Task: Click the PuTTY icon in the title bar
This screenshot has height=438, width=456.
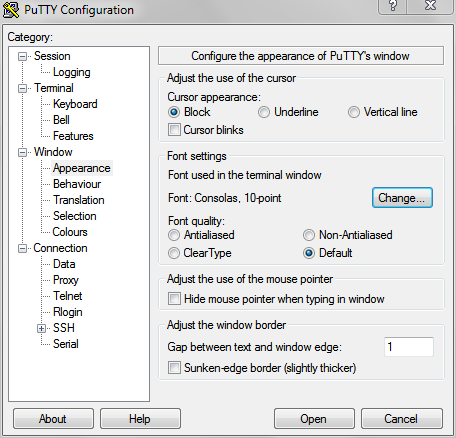Action: [11, 10]
